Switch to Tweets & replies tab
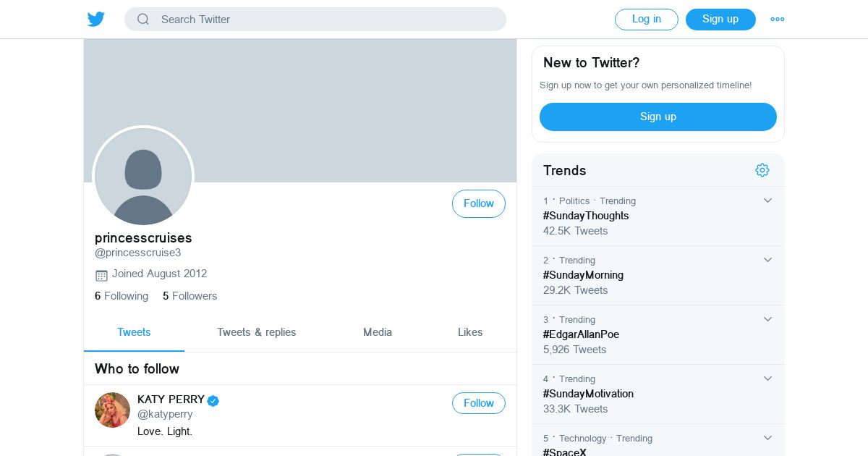The height and width of the screenshot is (456, 868). coord(257,332)
